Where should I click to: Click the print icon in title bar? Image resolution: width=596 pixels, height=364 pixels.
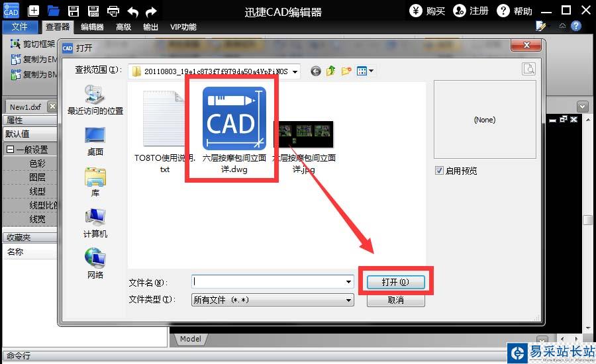pos(113,11)
